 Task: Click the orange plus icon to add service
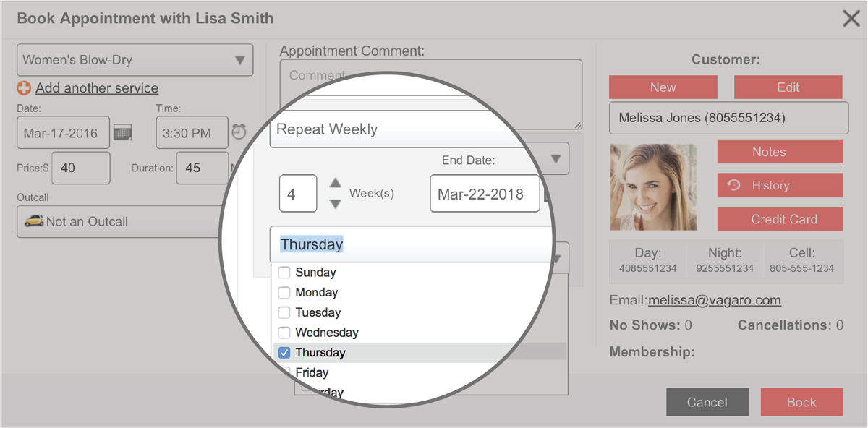[24, 88]
